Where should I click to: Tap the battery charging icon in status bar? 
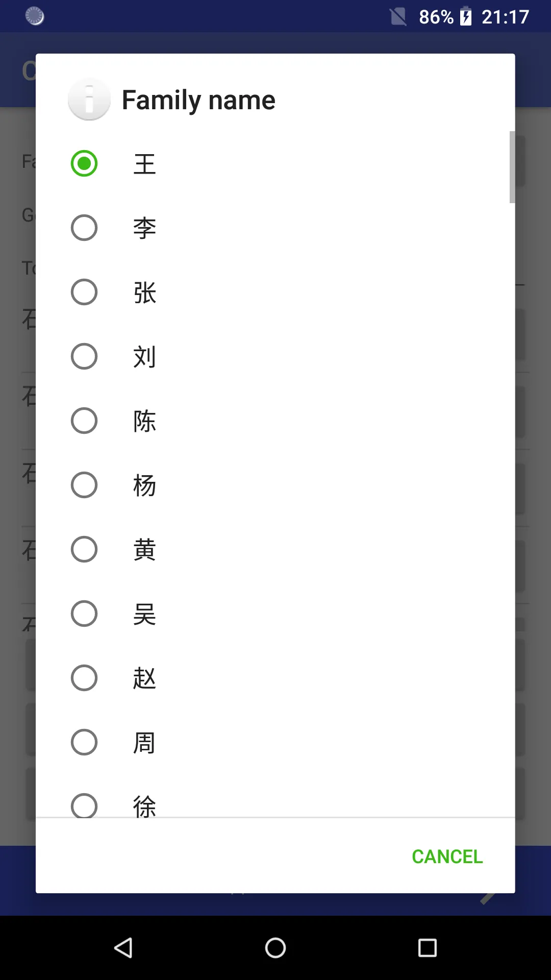point(466,16)
